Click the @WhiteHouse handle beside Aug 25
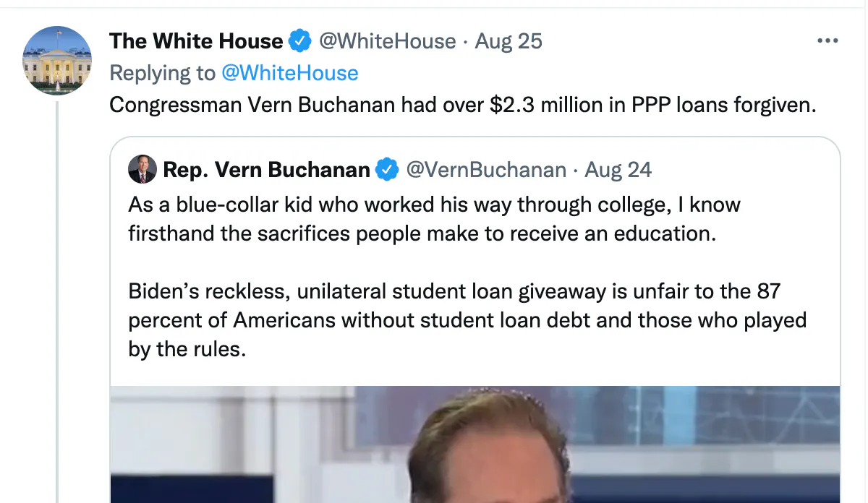Screen dimensions: 868x503 point(387,42)
